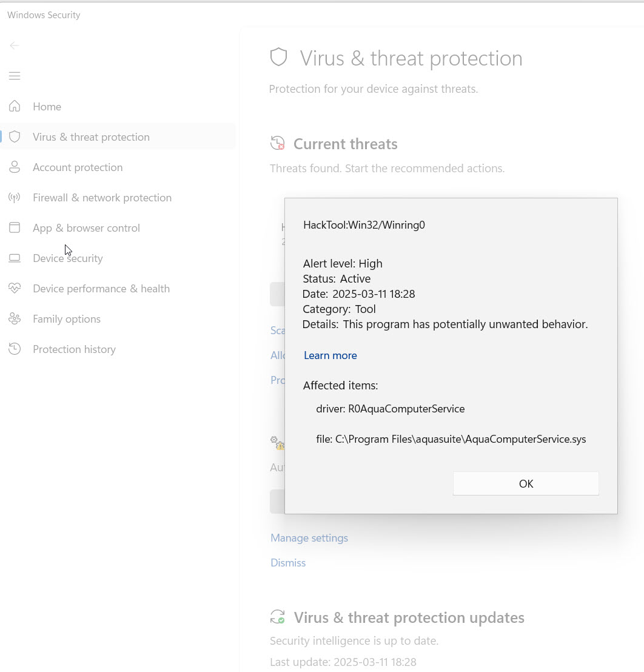Click the Account protection person icon
644x672 pixels.
(x=15, y=167)
